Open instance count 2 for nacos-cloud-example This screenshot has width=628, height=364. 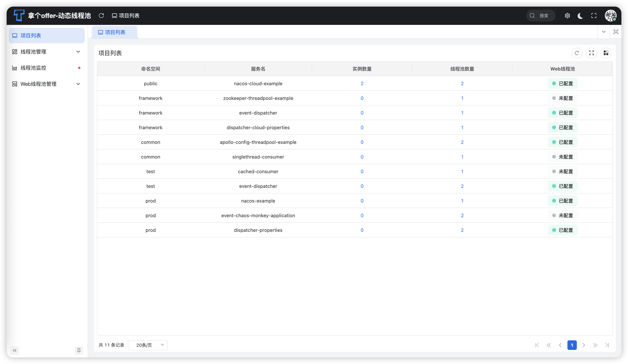click(x=362, y=84)
